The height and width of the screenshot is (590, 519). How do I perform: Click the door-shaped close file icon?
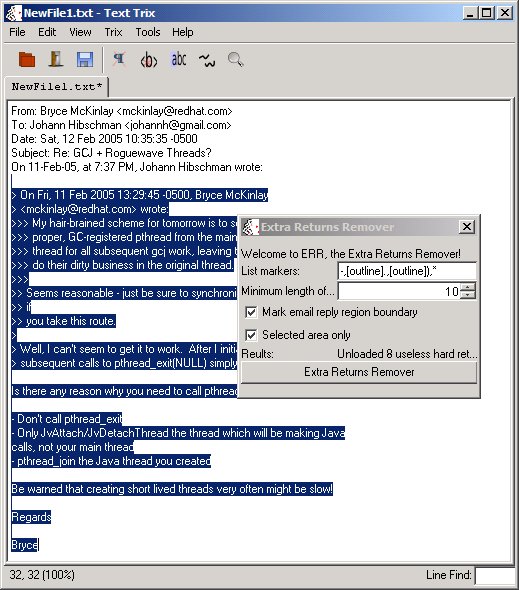coord(56,59)
